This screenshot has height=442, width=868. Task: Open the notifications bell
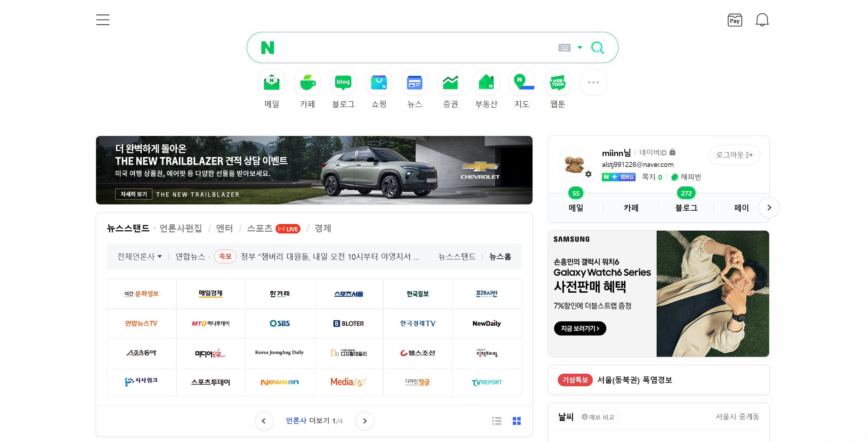762,20
